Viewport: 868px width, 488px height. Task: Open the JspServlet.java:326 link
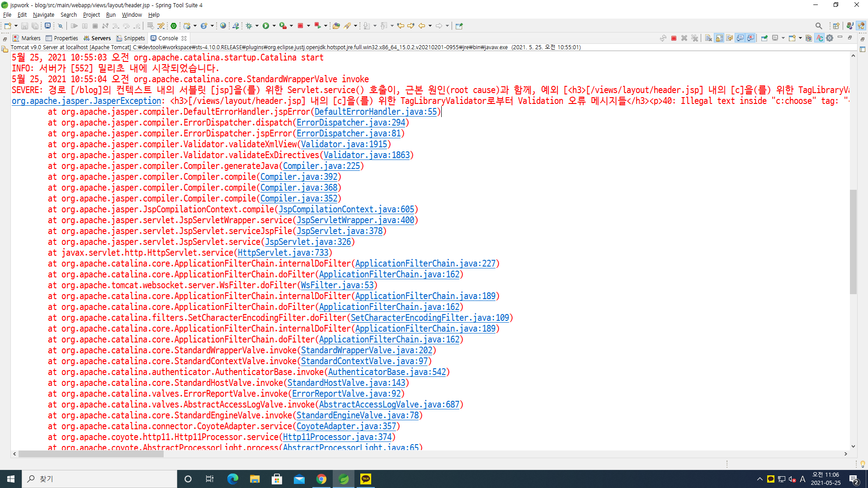(308, 242)
